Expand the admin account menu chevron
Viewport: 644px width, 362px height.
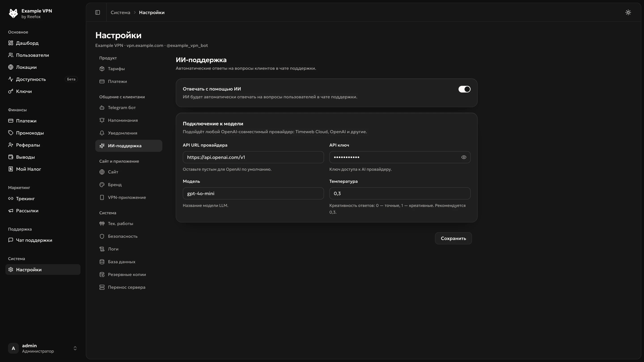click(x=75, y=348)
